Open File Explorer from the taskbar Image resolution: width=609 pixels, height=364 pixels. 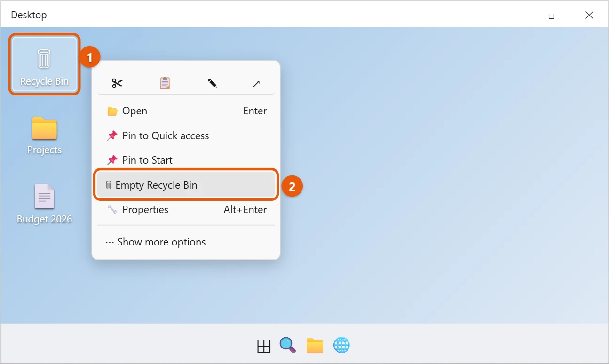click(315, 346)
